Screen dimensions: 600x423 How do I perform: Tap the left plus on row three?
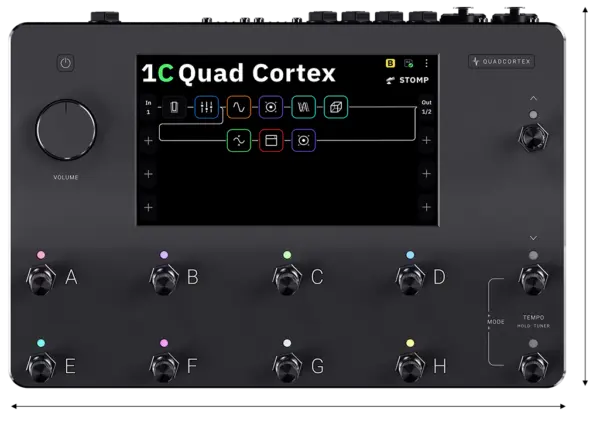148,174
